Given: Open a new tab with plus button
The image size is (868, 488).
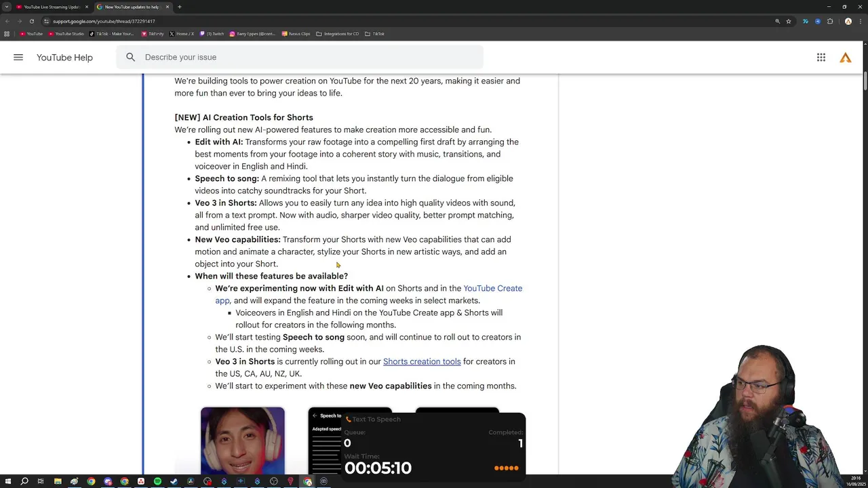Looking at the screenshot, I should (x=179, y=7).
